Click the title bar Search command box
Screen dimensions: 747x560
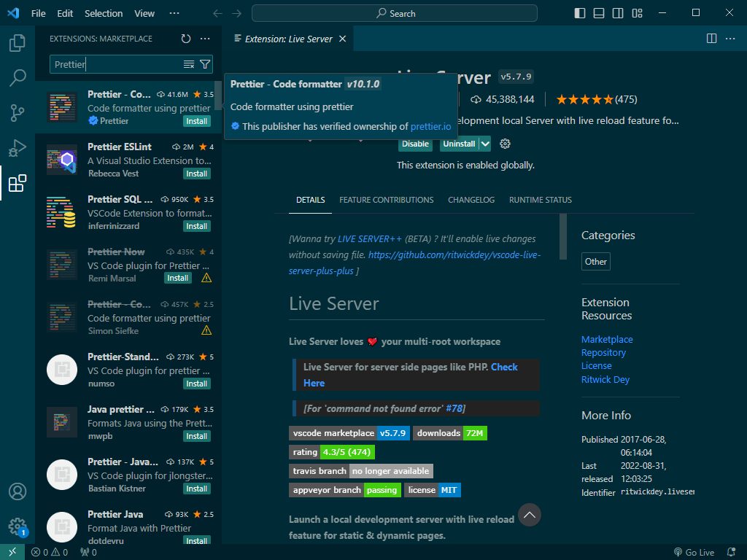pos(395,13)
